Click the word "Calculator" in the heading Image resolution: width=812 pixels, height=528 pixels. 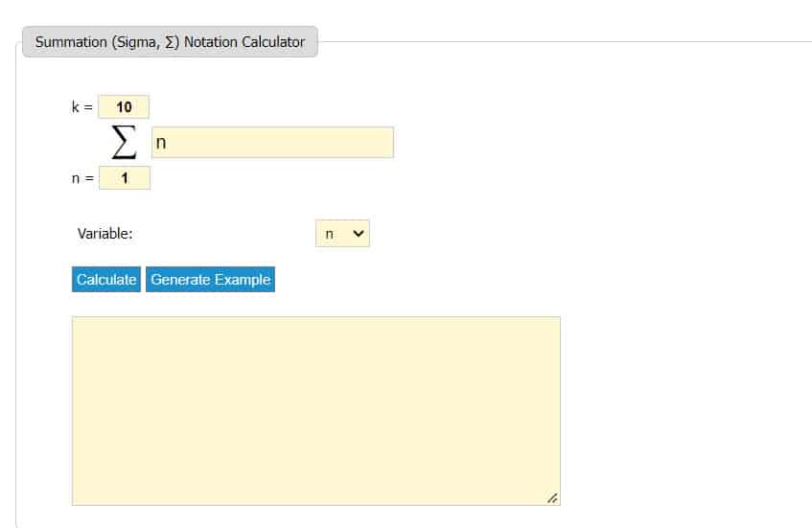[271, 42]
